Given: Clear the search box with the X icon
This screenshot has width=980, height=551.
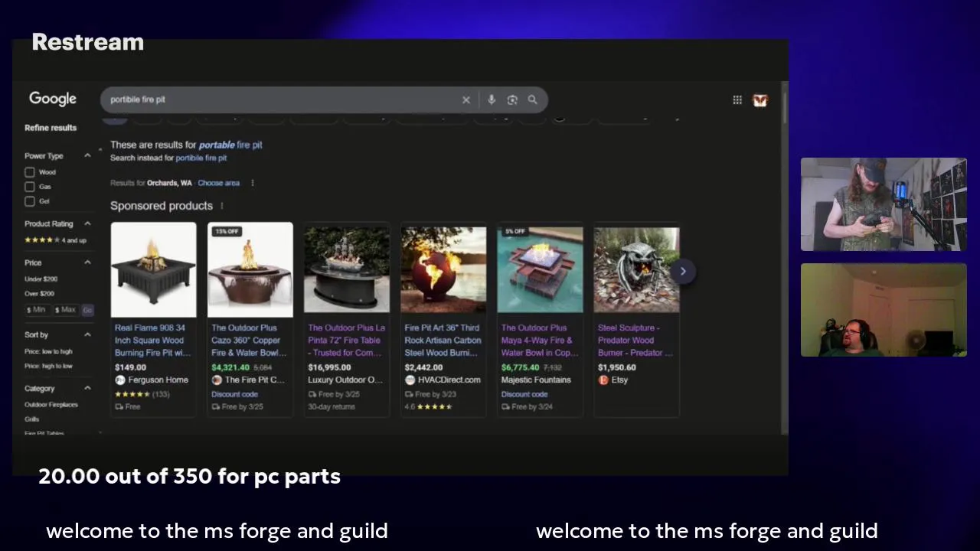Looking at the screenshot, I should coord(465,99).
